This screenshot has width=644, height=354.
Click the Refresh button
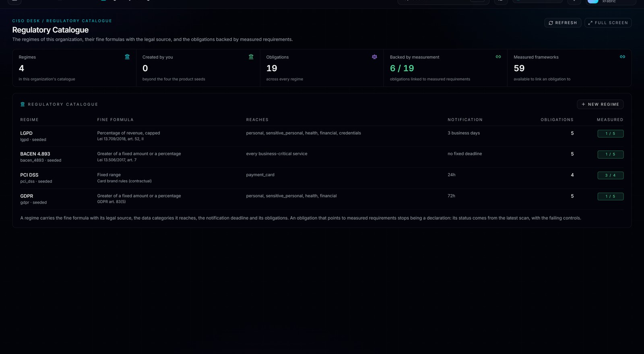pos(563,23)
